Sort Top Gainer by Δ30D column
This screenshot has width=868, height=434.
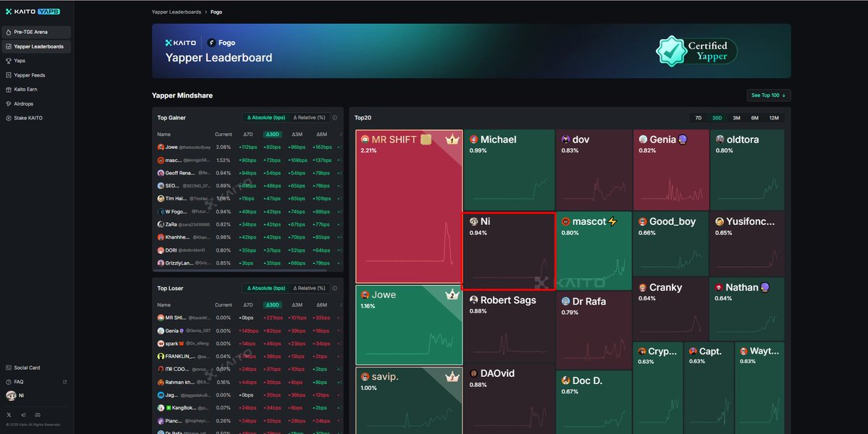(272, 135)
